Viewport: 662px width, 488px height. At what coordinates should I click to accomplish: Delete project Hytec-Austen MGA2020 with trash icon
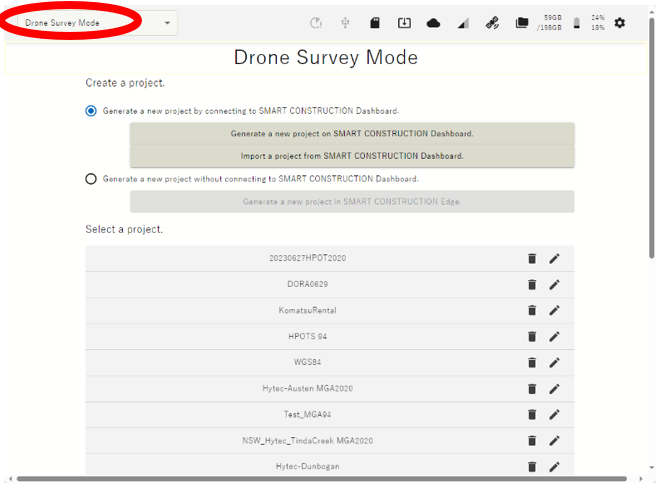pos(532,389)
